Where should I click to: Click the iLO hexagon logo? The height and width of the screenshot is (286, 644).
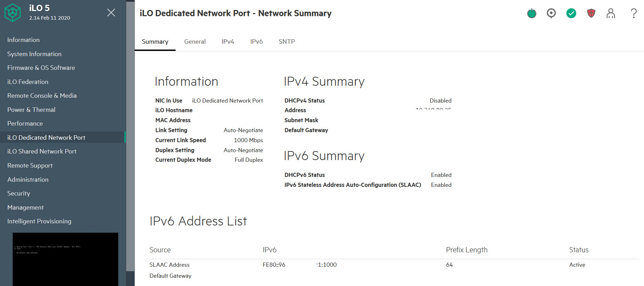(x=13, y=13)
